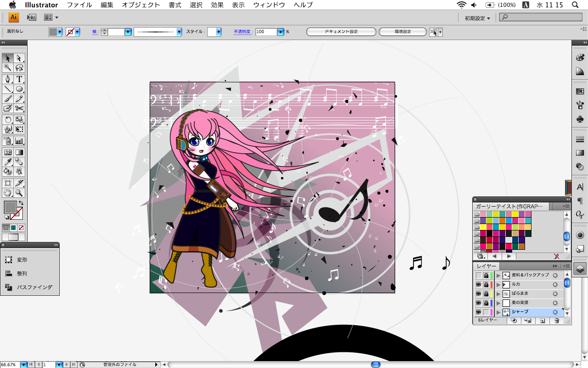
Task: Pick the Magic Wand tool
Action: pyautogui.click(x=8, y=68)
